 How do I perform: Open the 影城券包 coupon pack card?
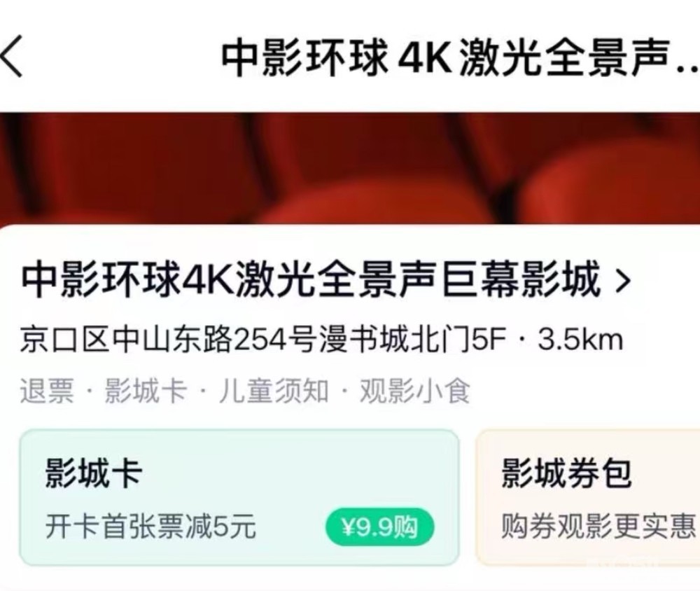pyautogui.click(x=588, y=497)
